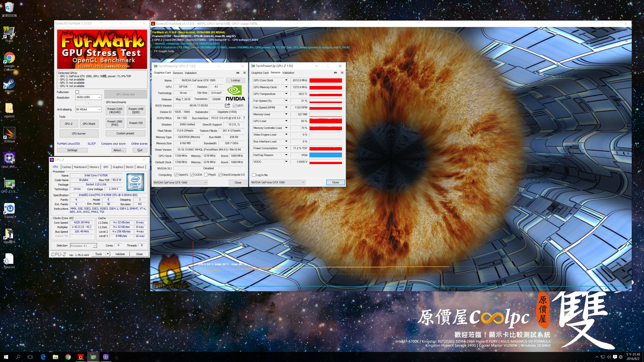Launch the Preset:2160 (4K/UHD) benchmark
Screen dimensions: 644x362
[115, 110]
